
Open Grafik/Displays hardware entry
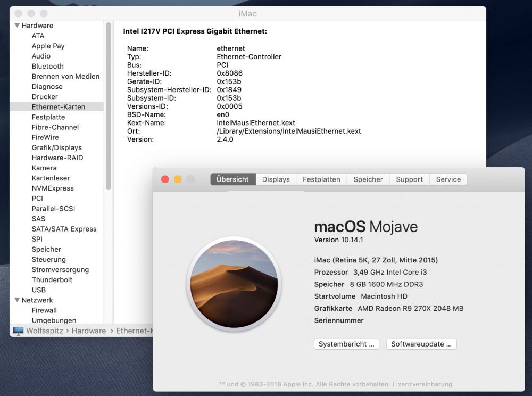pyautogui.click(x=57, y=147)
